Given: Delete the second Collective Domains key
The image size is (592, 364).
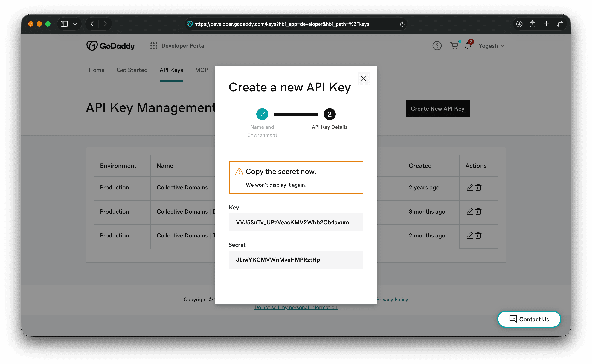Looking at the screenshot, I should (478, 212).
